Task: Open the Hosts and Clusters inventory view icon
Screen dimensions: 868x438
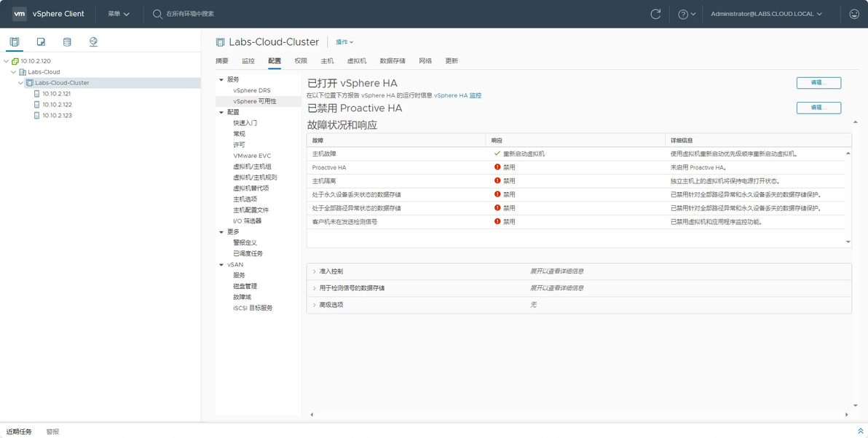Action: tap(15, 42)
